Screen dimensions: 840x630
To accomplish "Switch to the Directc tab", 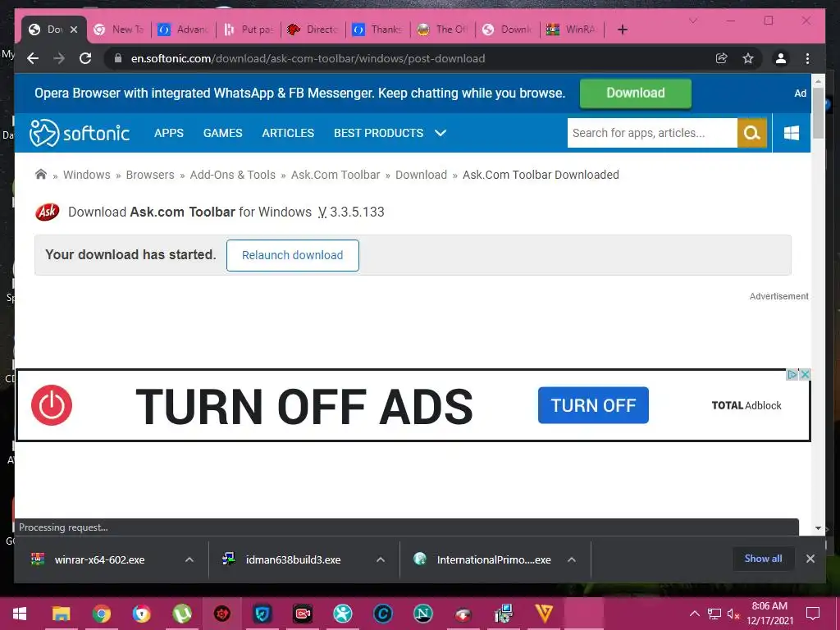I will 314,30.
